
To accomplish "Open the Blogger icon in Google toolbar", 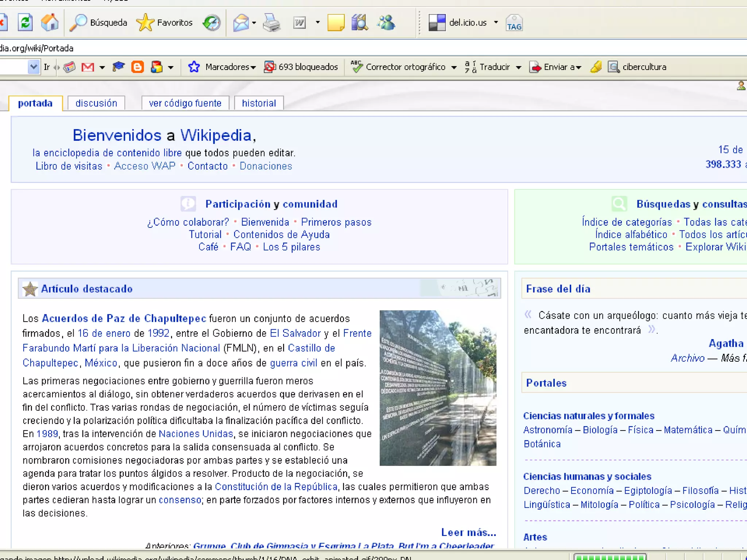I will point(137,67).
